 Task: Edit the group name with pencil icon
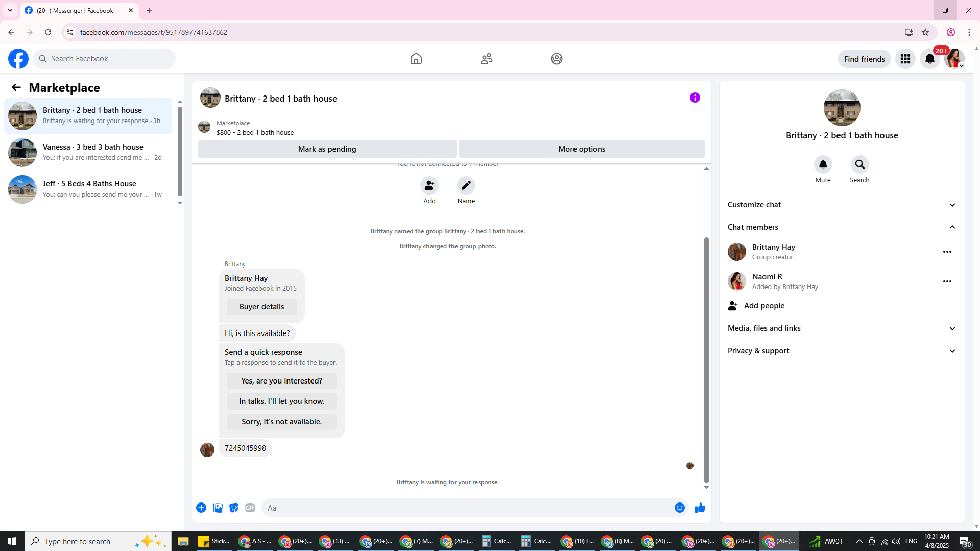pyautogui.click(x=466, y=185)
